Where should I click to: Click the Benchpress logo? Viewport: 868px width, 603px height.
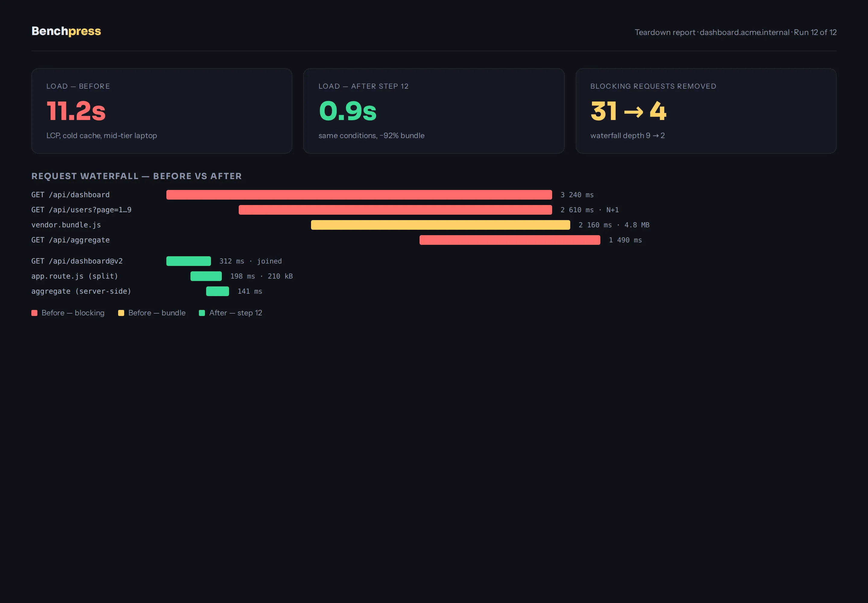pos(66,31)
